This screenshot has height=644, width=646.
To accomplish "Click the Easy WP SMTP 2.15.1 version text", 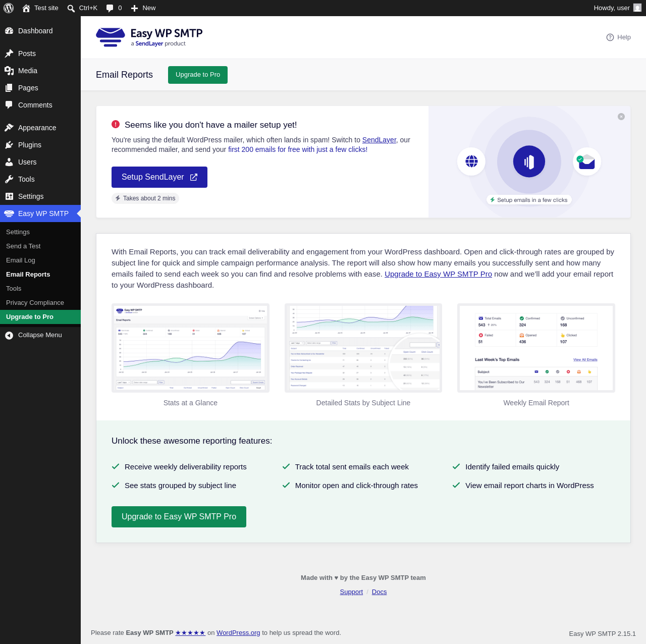I will 602,634.
